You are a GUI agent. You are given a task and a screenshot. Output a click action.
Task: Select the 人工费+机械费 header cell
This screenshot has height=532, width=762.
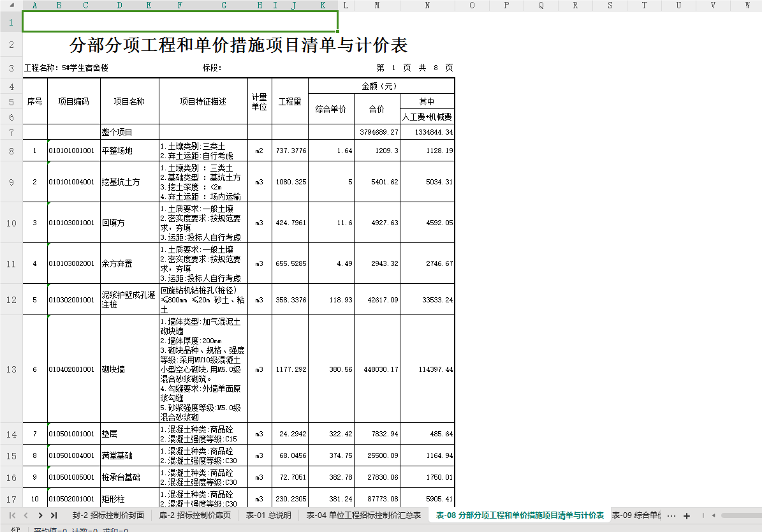point(427,117)
